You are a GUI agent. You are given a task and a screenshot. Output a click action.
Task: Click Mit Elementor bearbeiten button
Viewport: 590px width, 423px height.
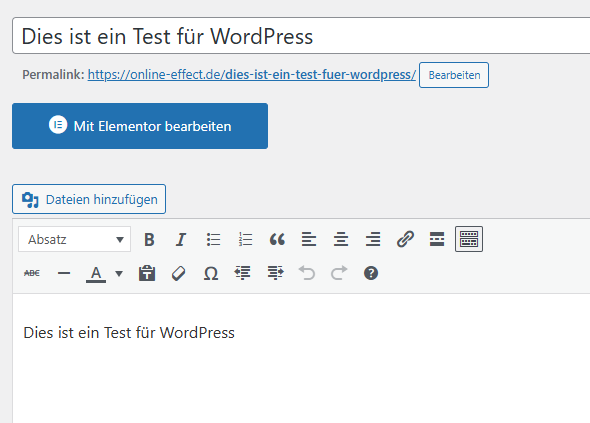140,126
